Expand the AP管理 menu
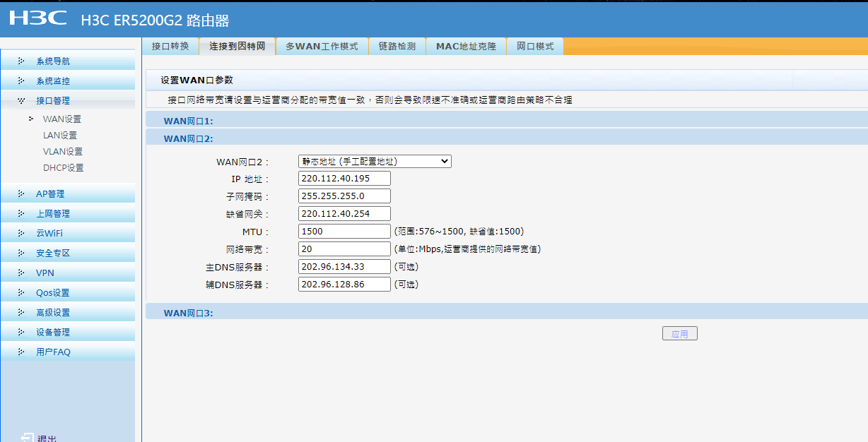The height and width of the screenshot is (442, 868). 68,194
